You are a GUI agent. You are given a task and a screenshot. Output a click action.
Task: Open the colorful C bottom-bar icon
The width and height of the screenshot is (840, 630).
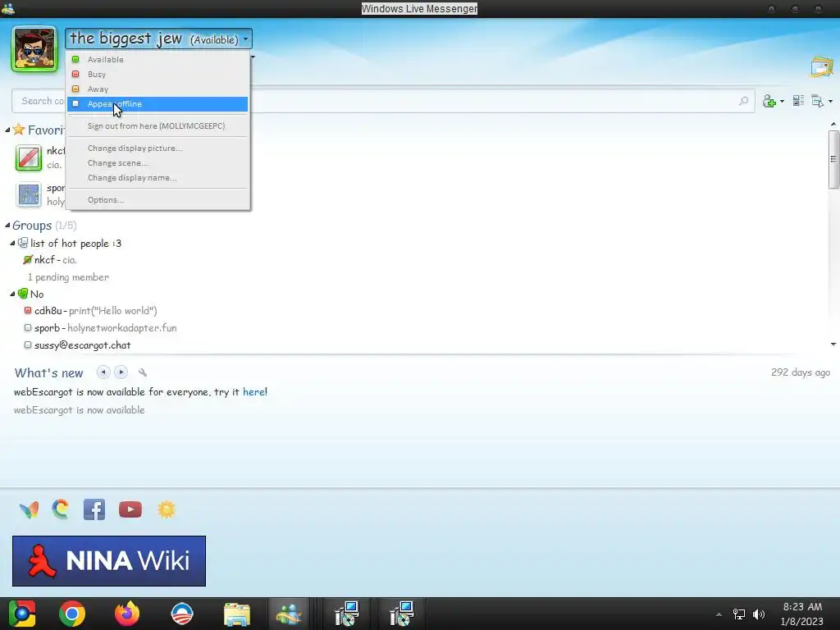point(61,509)
